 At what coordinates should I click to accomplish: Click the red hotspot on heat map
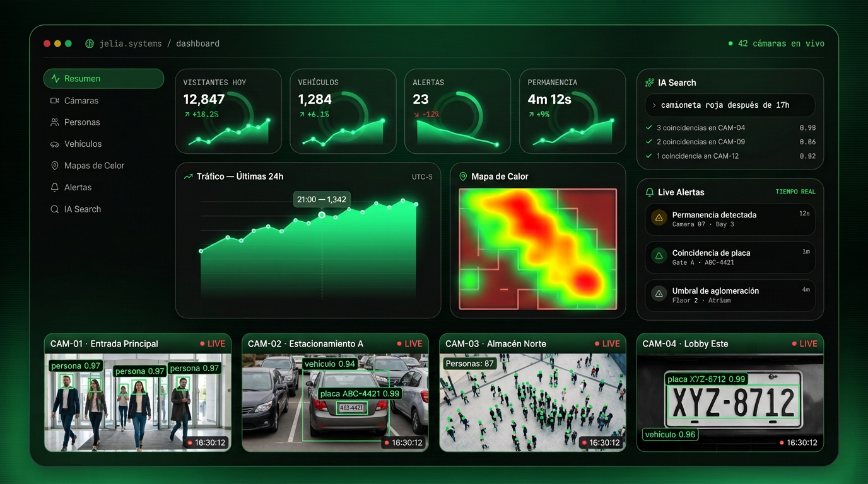tap(585, 280)
